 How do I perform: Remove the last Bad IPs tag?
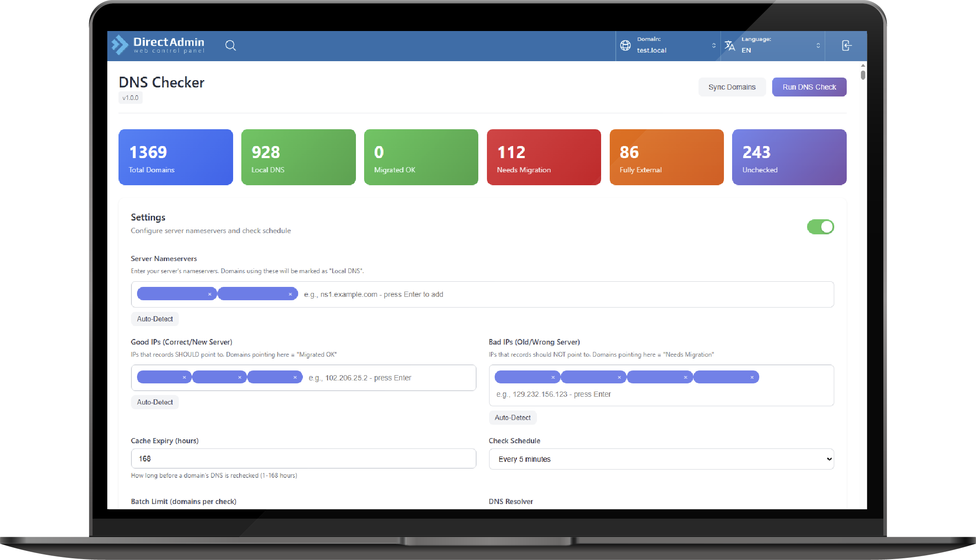pyautogui.click(x=752, y=377)
